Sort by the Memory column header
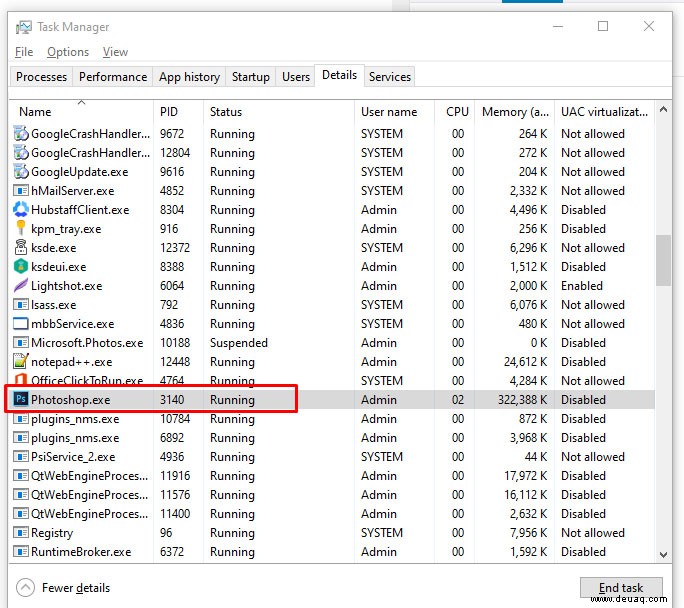 click(x=515, y=112)
